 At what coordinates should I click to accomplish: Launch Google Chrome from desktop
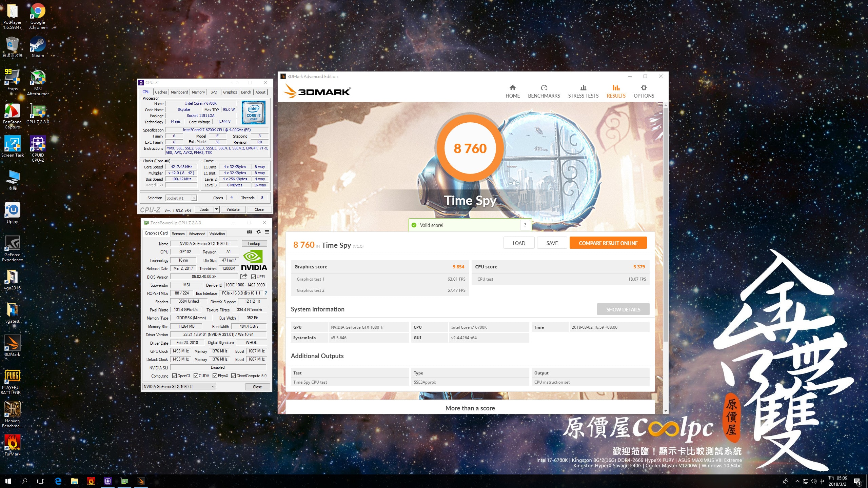[38, 16]
